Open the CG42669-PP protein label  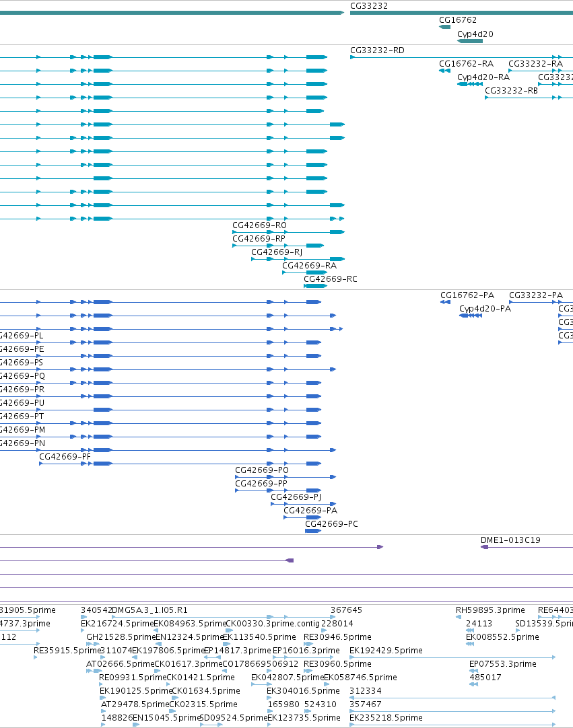pyautogui.click(x=261, y=484)
